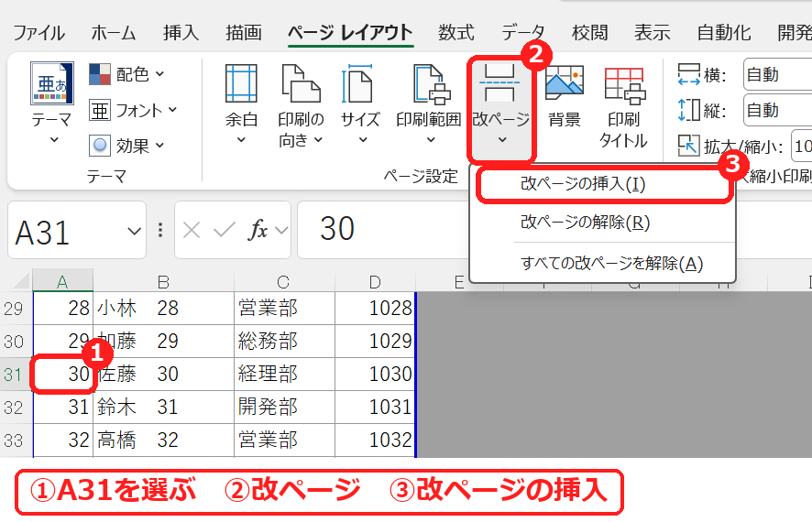Choose 改ページの挿入(I) menu item

(x=604, y=184)
